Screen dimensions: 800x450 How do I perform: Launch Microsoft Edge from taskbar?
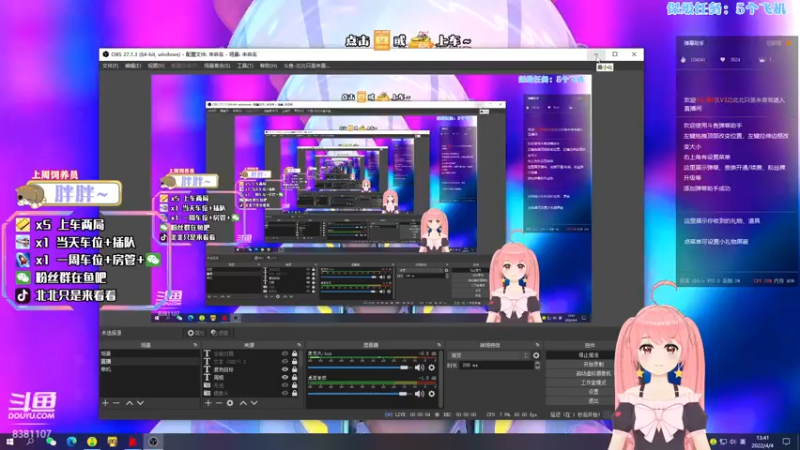(71, 441)
